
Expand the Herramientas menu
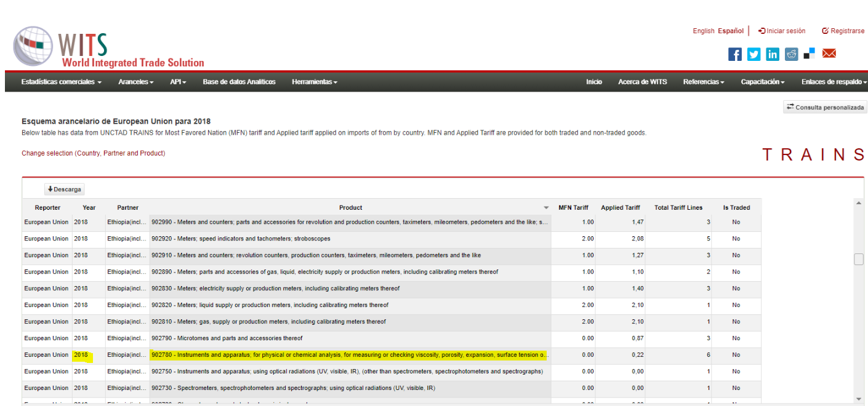click(315, 82)
